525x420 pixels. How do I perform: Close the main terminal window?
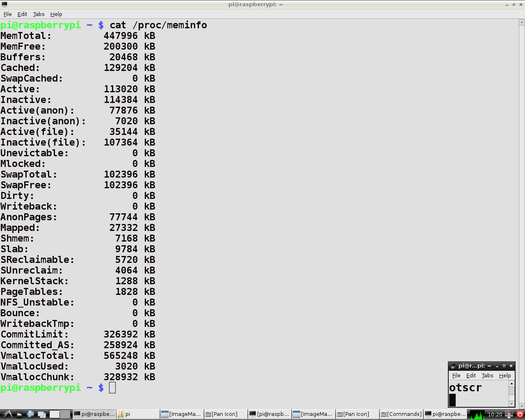pyautogui.click(x=521, y=5)
